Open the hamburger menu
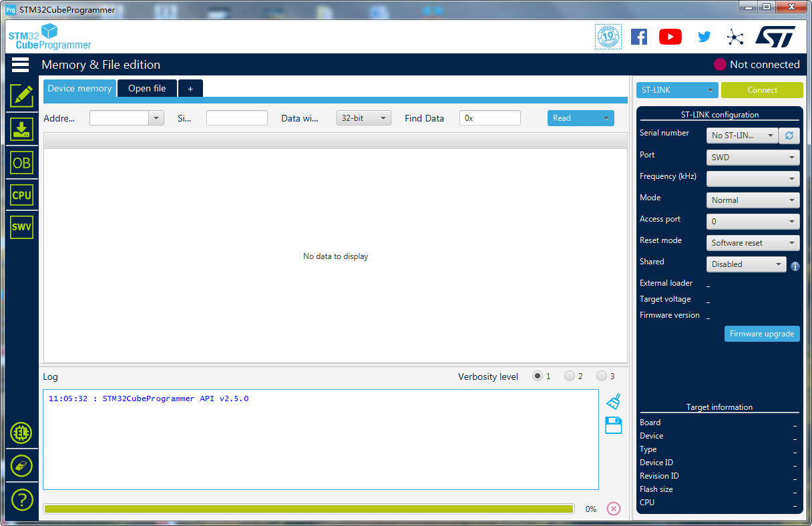 pos(20,65)
